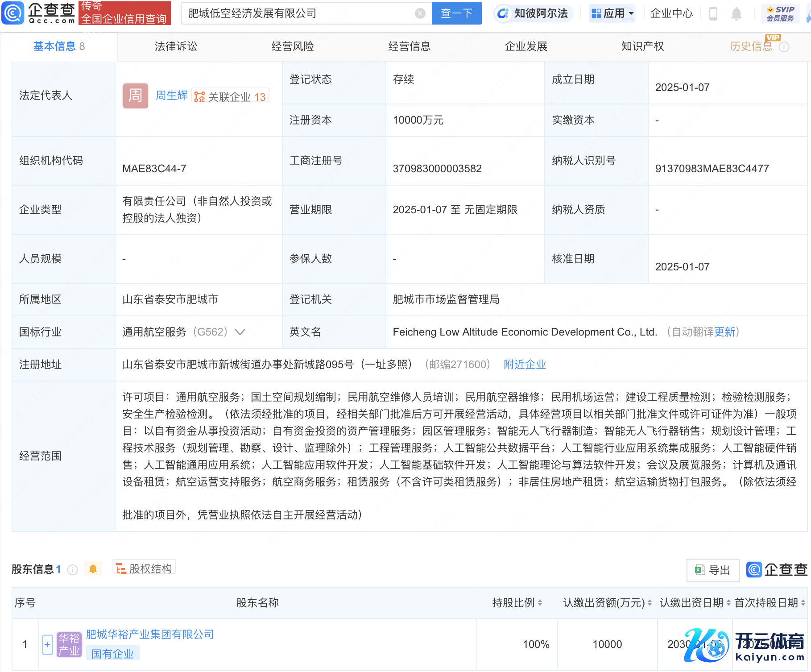This screenshot has height=672, width=811.
Task: Click the shareholder information info icon
Action: (72, 570)
